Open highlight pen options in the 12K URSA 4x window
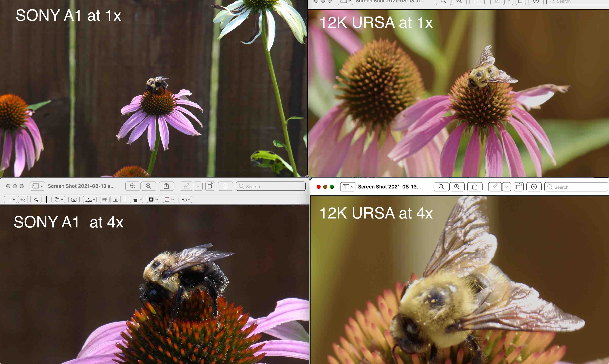The image size is (609, 364). pyautogui.click(x=506, y=187)
